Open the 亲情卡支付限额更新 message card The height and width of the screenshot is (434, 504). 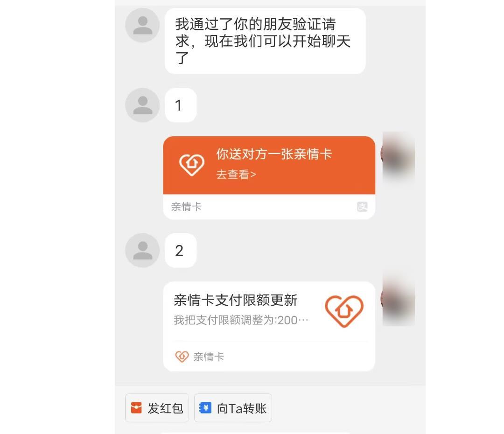pyautogui.click(x=269, y=327)
